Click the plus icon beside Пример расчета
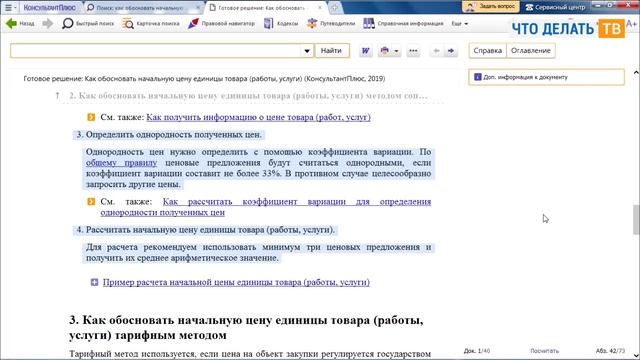640x360 pixels. [x=94, y=282]
